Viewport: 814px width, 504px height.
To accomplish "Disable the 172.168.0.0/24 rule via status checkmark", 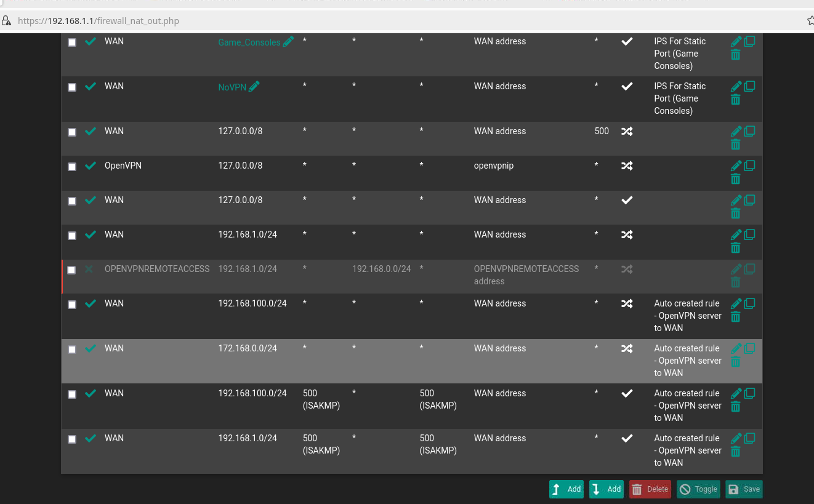I will 91,349.
